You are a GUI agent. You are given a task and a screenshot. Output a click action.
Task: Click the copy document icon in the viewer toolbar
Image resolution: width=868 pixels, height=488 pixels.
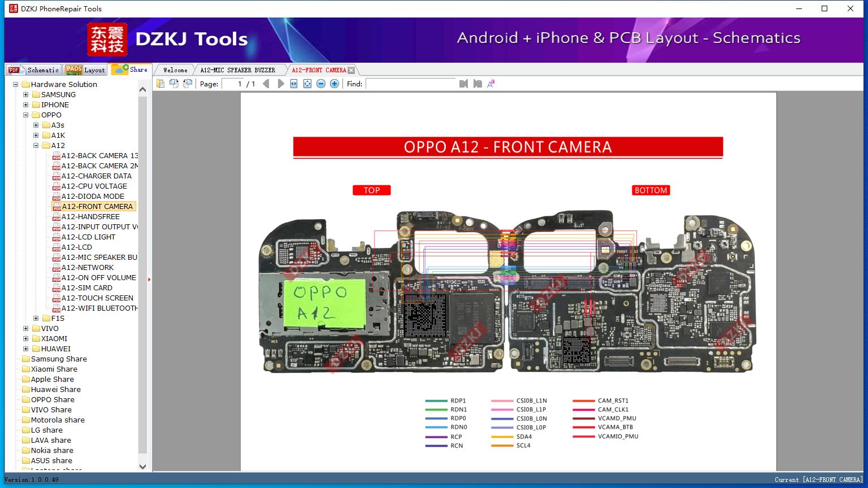click(x=160, y=84)
